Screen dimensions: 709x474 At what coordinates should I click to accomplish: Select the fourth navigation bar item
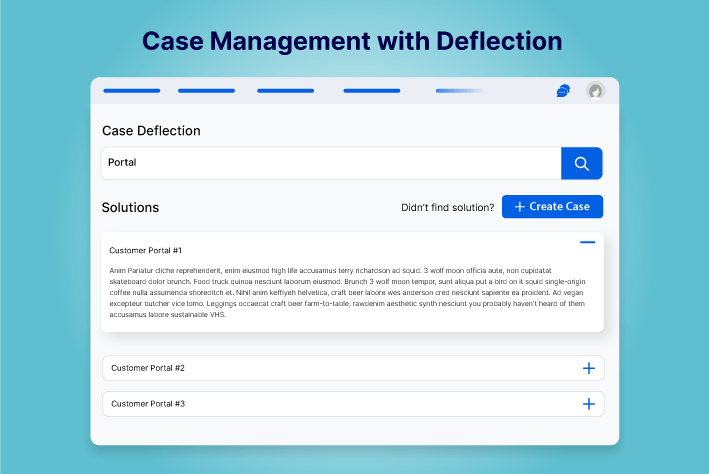[371, 91]
